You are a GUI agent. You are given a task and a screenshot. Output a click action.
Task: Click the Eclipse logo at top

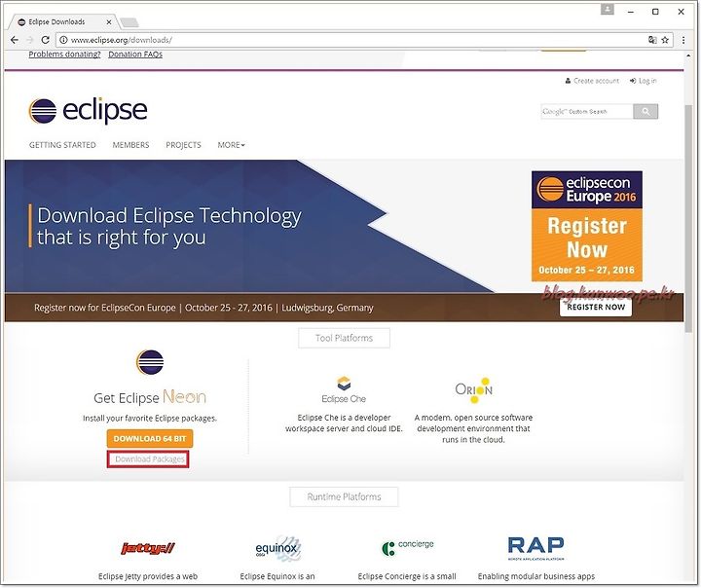(88, 110)
